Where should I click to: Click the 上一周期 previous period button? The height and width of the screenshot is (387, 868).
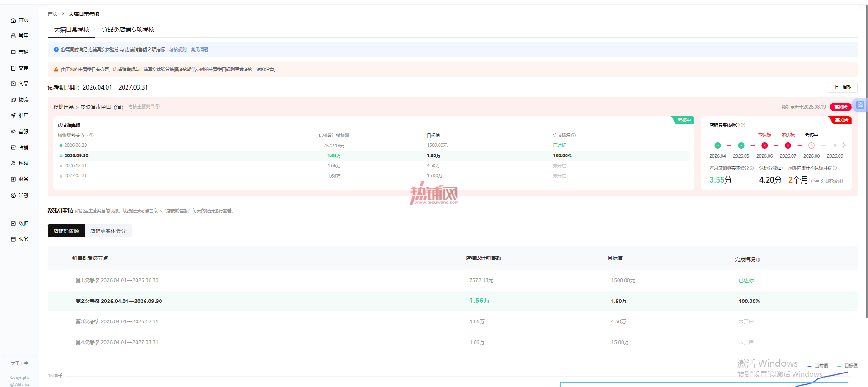842,87
